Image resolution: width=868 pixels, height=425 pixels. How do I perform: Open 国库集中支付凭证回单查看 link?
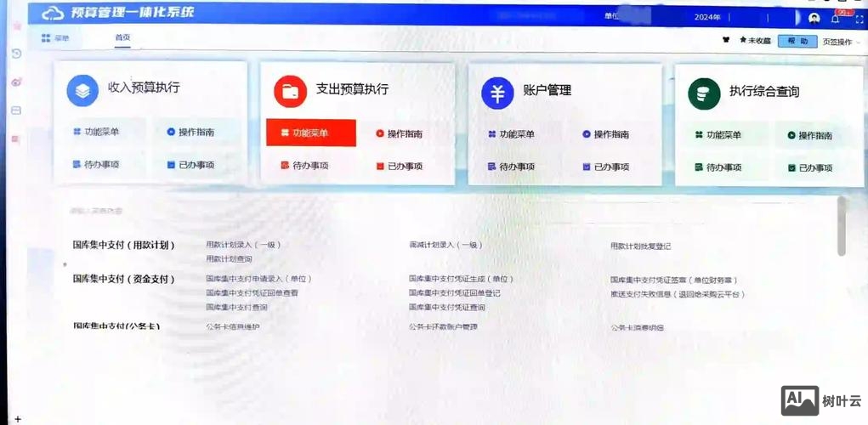pos(252,292)
